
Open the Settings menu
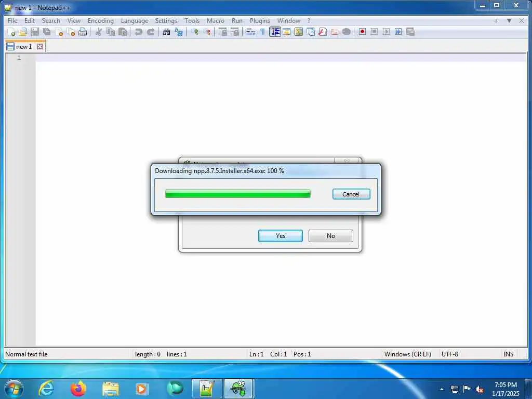(166, 21)
